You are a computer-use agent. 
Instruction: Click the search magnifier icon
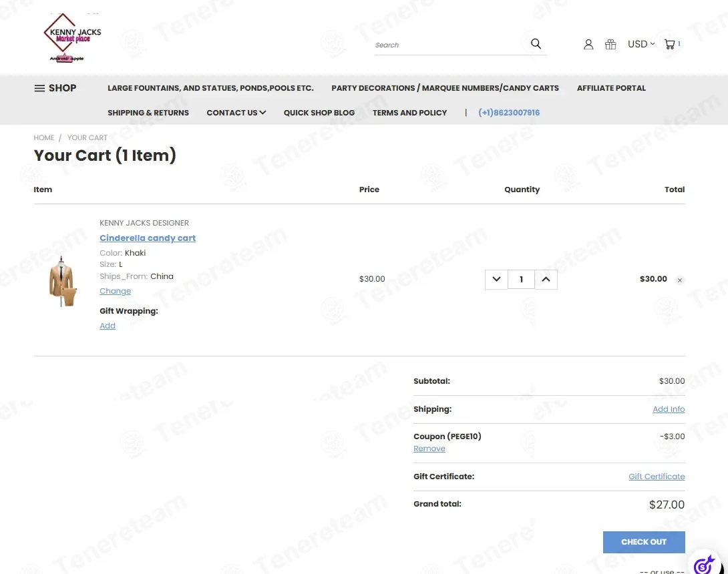(x=536, y=44)
